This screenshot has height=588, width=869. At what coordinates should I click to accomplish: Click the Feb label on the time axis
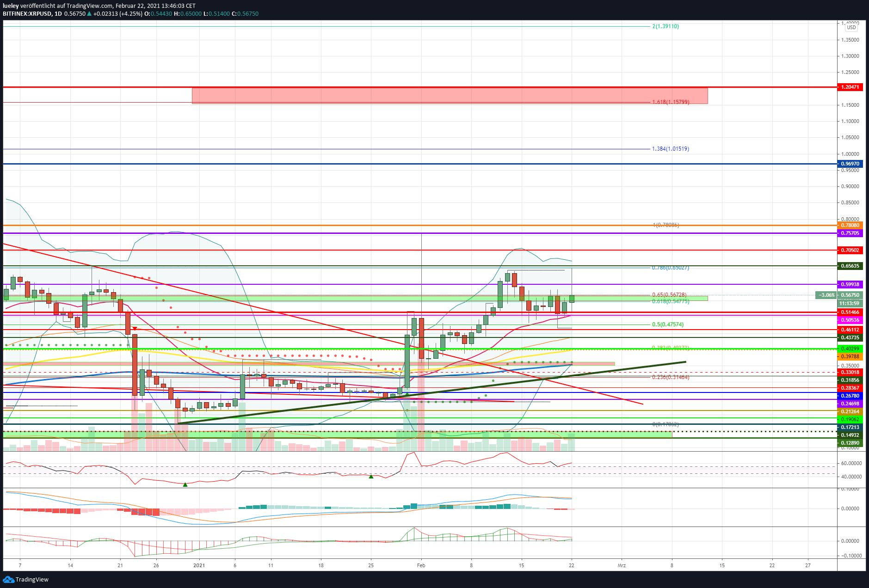421,565
